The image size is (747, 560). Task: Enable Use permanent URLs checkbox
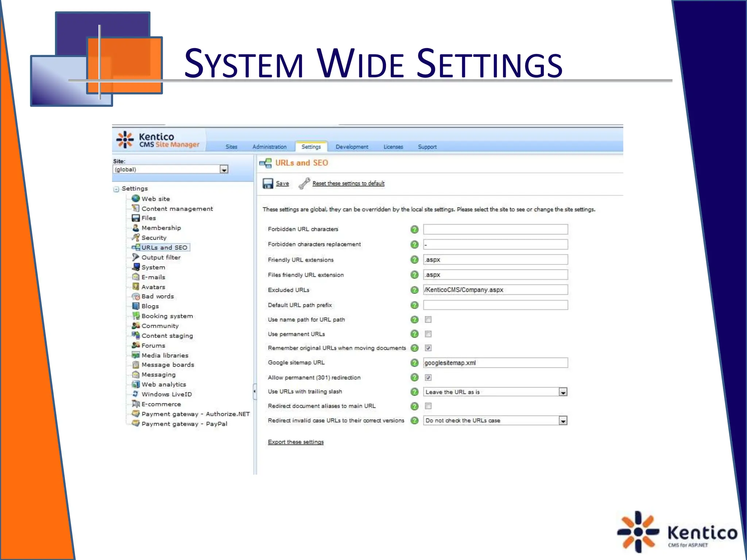point(428,334)
